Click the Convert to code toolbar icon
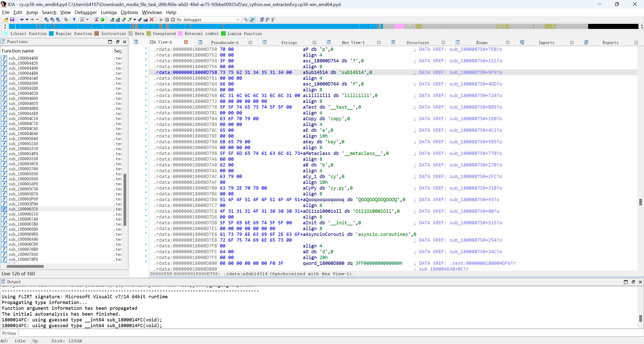 coord(112,20)
